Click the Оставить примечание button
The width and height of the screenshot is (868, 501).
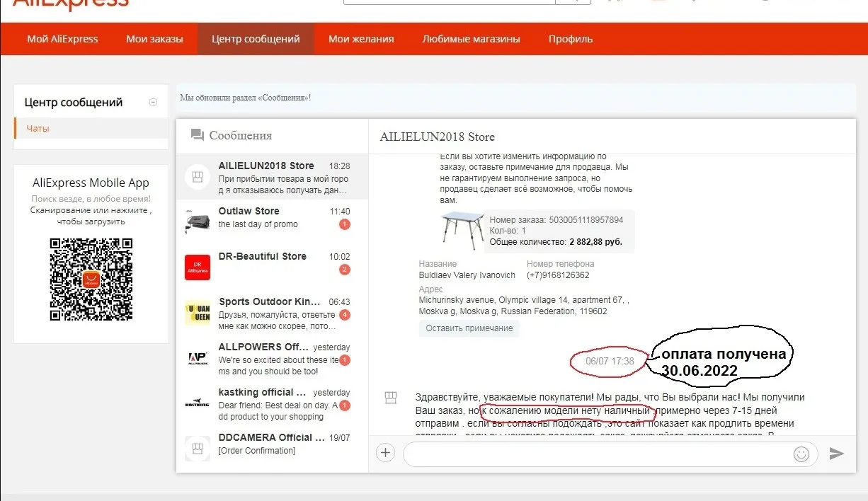click(x=469, y=328)
